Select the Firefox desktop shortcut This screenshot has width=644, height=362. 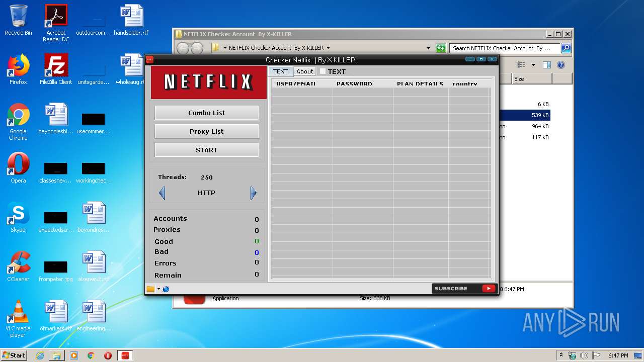click(18, 69)
